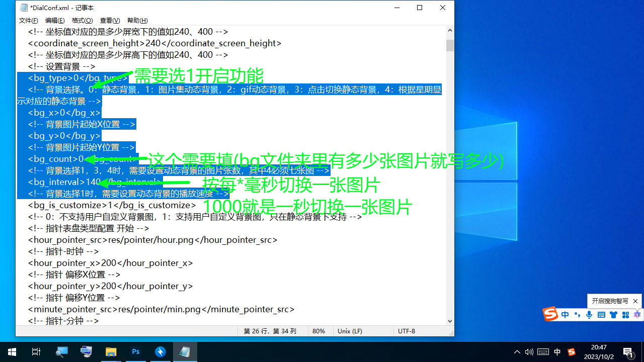Open the taskbar clock showing 20:47
This screenshot has width=644, height=362.
[599, 352]
